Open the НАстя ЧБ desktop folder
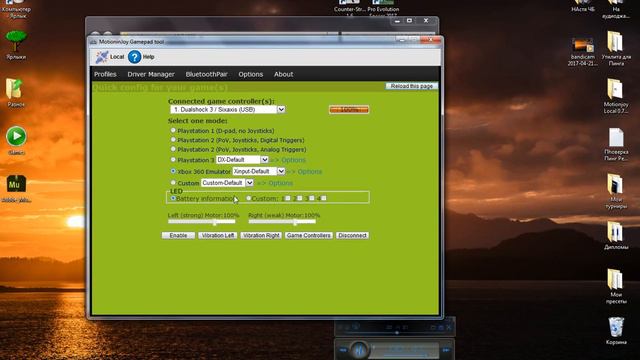 (x=583, y=6)
